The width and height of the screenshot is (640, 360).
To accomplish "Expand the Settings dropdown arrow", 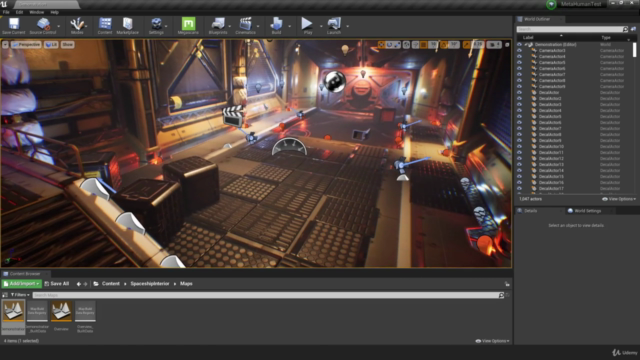I will [x=167, y=26].
